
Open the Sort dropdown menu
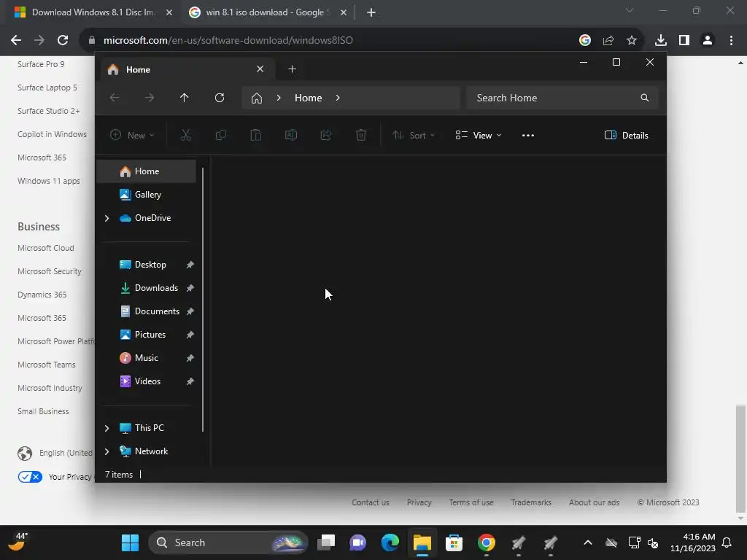[414, 135]
